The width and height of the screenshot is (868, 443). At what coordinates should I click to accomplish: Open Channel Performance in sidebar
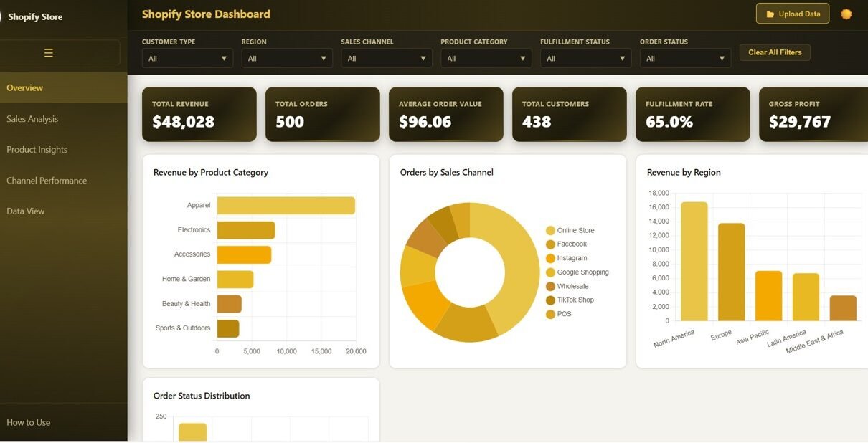click(x=47, y=181)
